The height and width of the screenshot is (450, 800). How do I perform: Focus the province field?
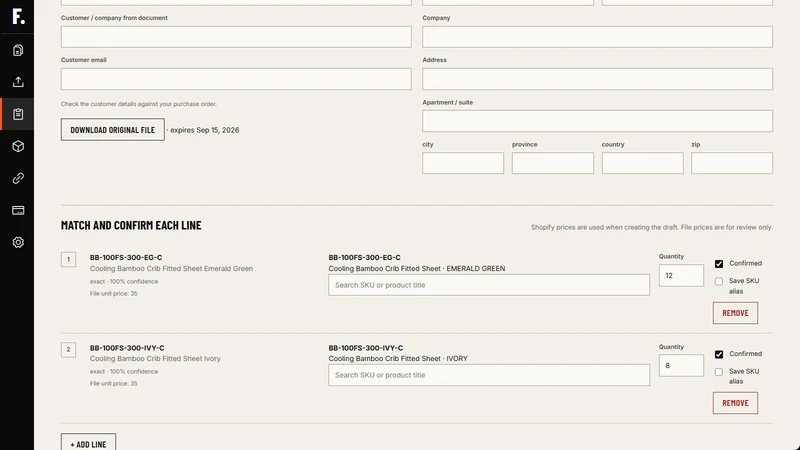(x=553, y=163)
